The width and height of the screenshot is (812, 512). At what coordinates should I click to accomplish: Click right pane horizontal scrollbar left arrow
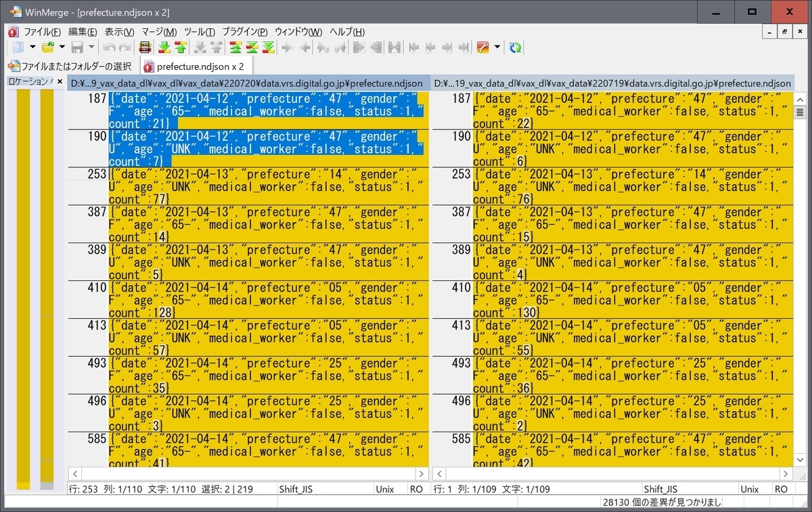438,474
